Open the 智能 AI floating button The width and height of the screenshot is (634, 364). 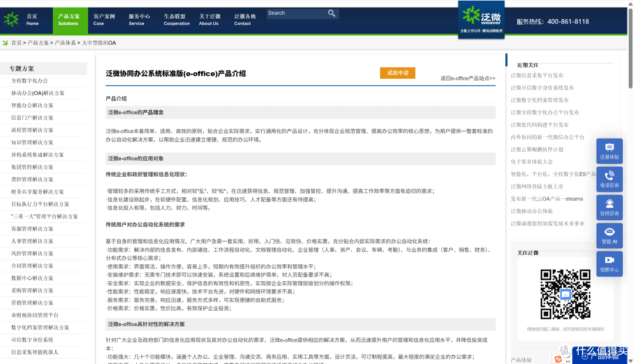tap(609, 235)
